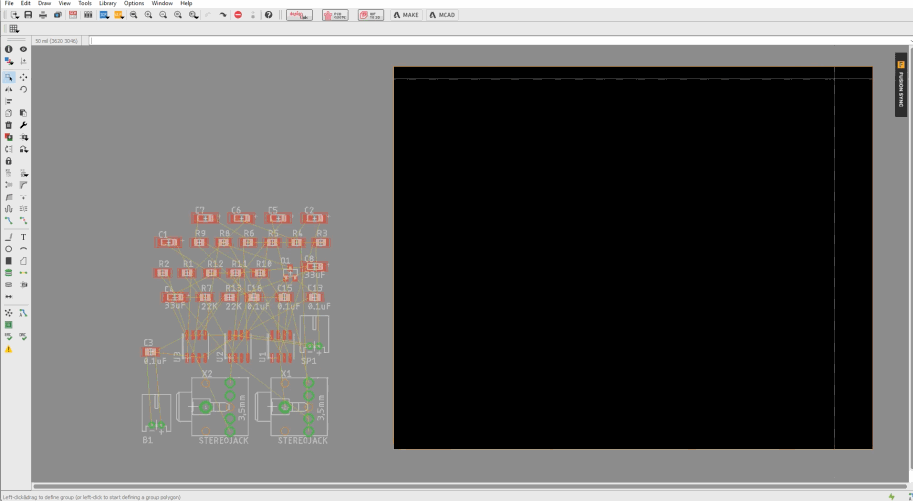Image resolution: width=913 pixels, height=501 pixels.
Task: Click the MCAD button
Action: [442, 15]
